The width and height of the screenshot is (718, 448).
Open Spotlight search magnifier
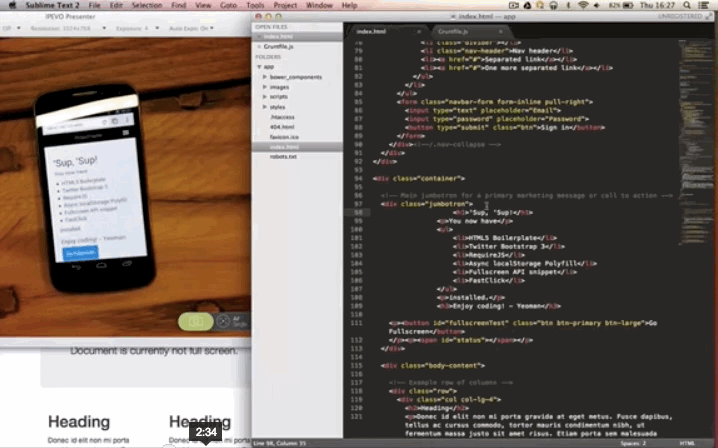point(687,5)
